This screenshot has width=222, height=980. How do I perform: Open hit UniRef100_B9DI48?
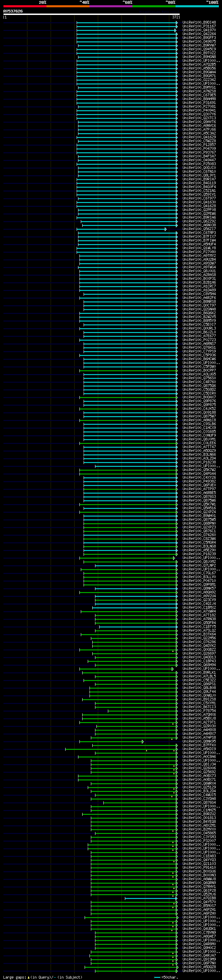tap(199, 23)
